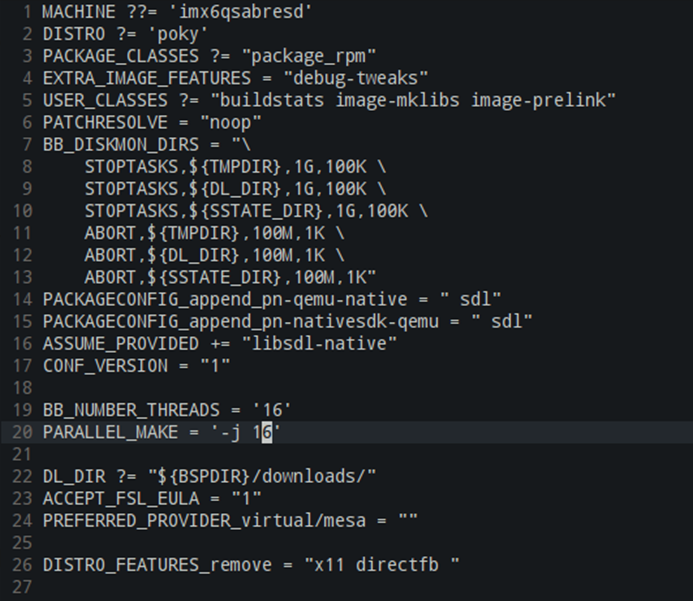Click BB_DISKMON_DIRS variable name
Viewport: 693px width, 601px height.
pos(121,145)
